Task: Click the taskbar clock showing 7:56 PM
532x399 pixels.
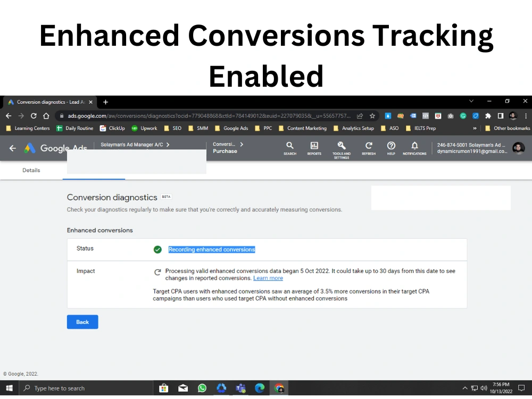Action: pyautogui.click(x=501, y=388)
